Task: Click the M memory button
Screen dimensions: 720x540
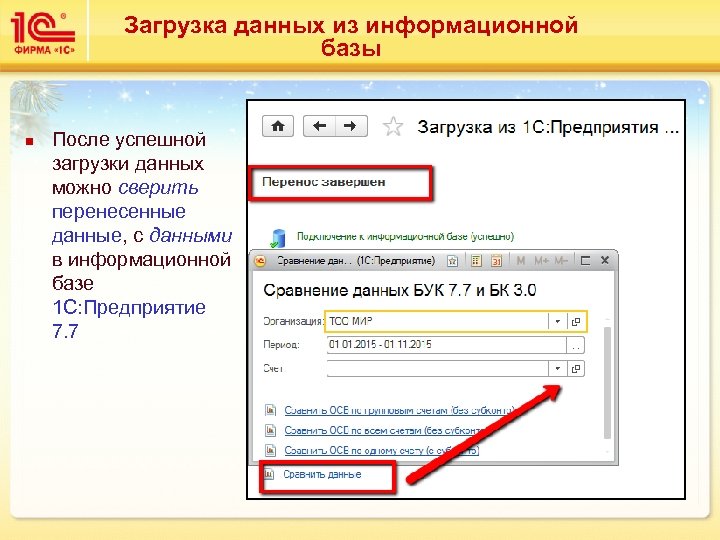Action: click(521, 261)
